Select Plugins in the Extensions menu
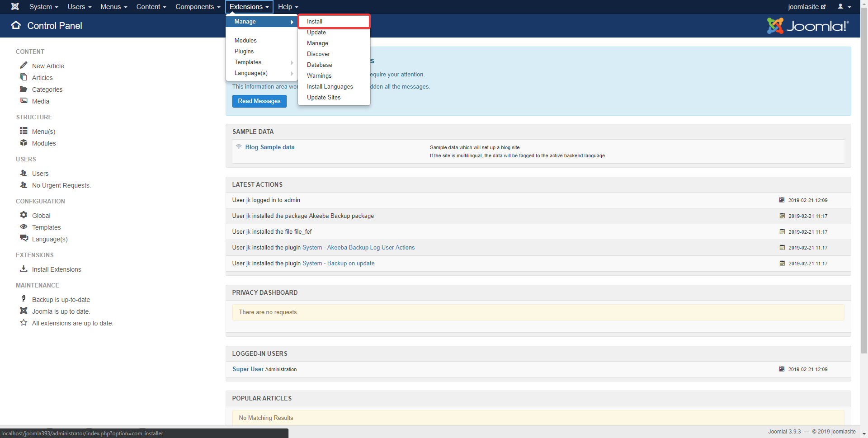The image size is (868, 438). 244,52
